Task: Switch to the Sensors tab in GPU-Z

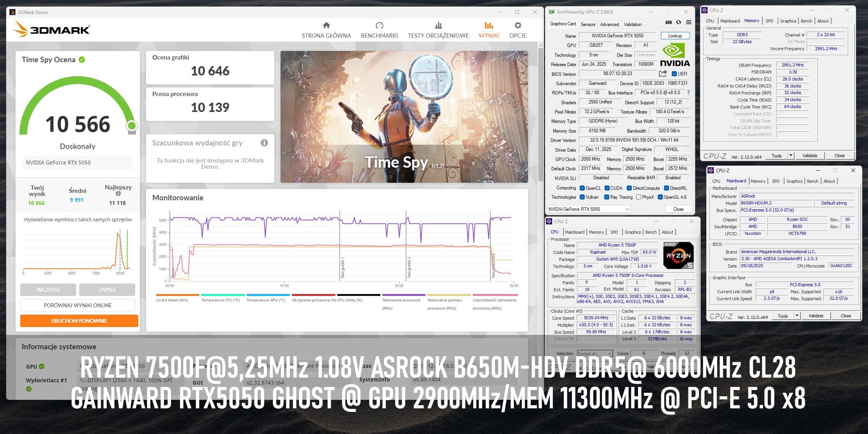Action: coord(588,24)
